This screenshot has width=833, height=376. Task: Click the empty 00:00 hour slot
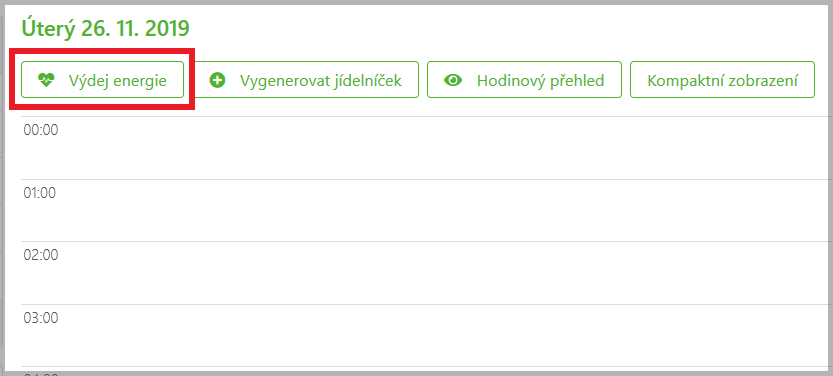[x=427, y=148]
